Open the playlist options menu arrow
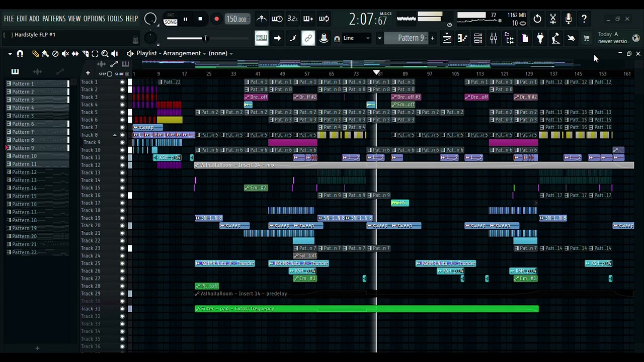This screenshot has height=362, width=644. point(10,53)
